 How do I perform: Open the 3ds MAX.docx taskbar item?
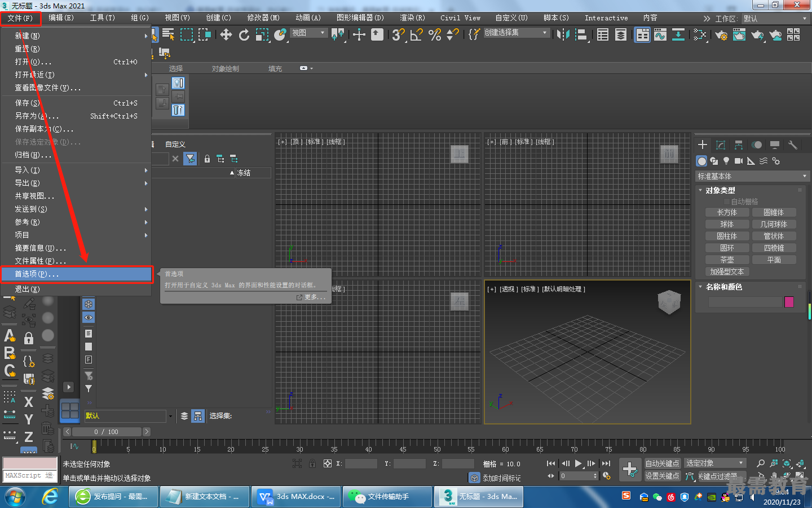tap(296, 497)
